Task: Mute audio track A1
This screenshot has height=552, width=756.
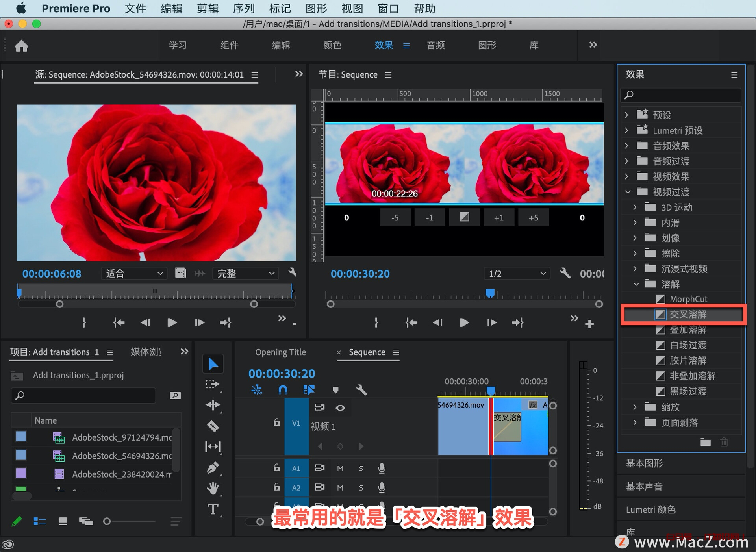Action: pyautogui.click(x=340, y=468)
